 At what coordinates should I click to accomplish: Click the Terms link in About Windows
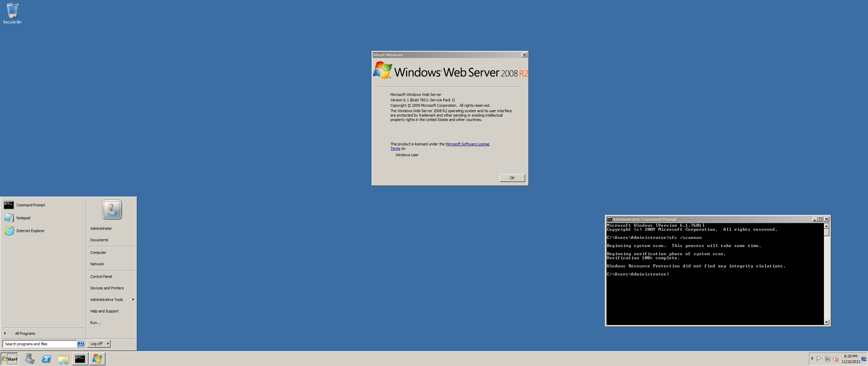[x=395, y=148]
